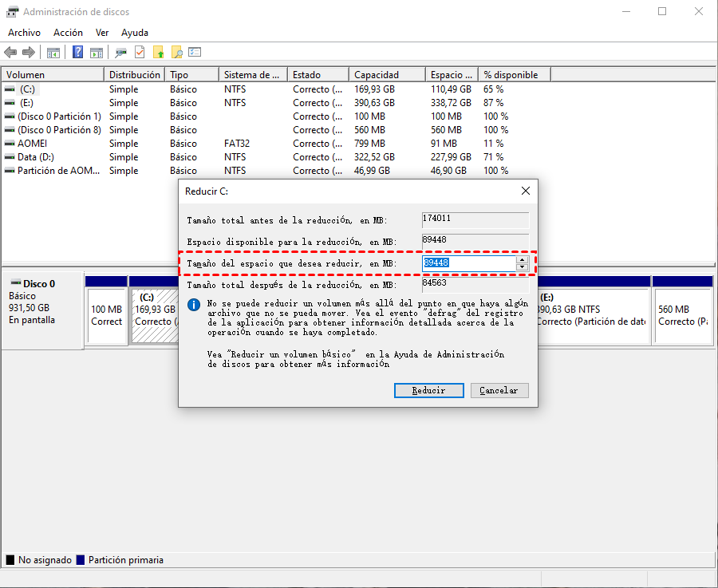Open the Ver menu
The image size is (718, 588).
pyautogui.click(x=102, y=33)
